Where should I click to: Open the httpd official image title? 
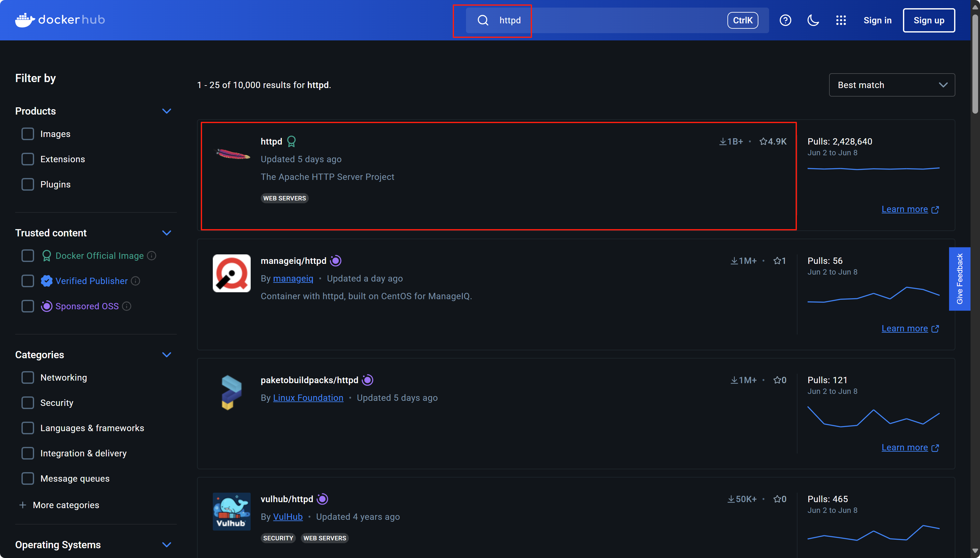[x=271, y=141]
